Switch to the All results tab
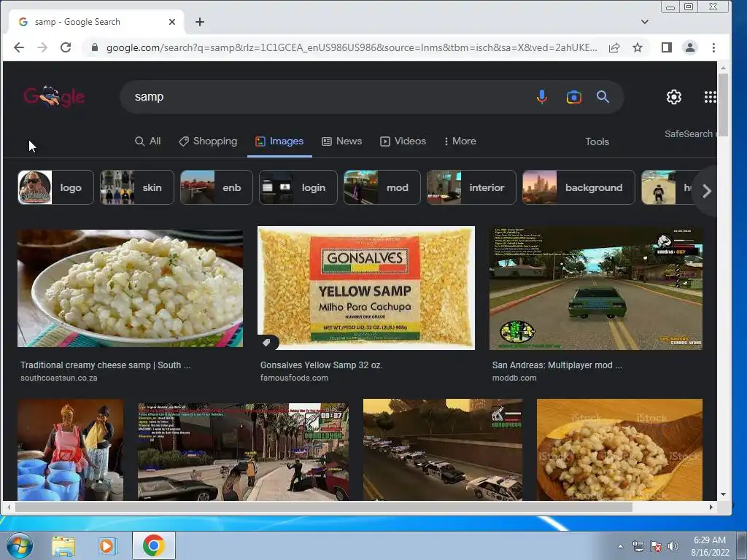This screenshot has width=747, height=560. (147, 141)
